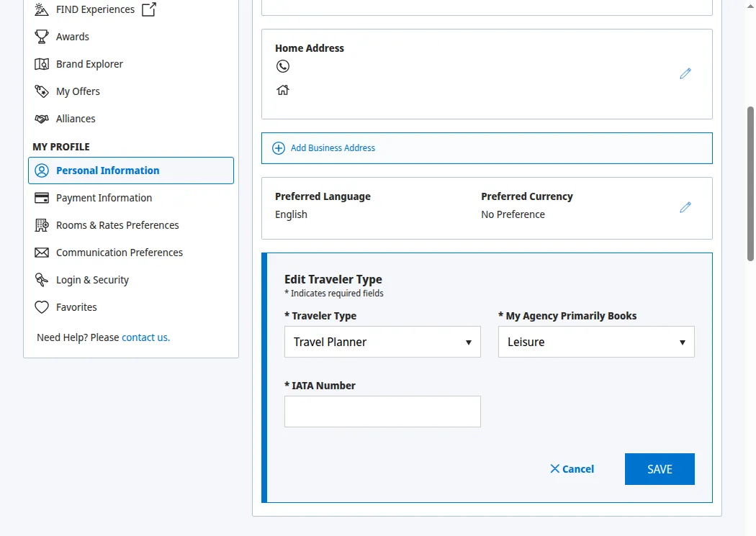This screenshot has width=756, height=536.
Task: Click the No Preference currency value
Action: tap(513, 214)
